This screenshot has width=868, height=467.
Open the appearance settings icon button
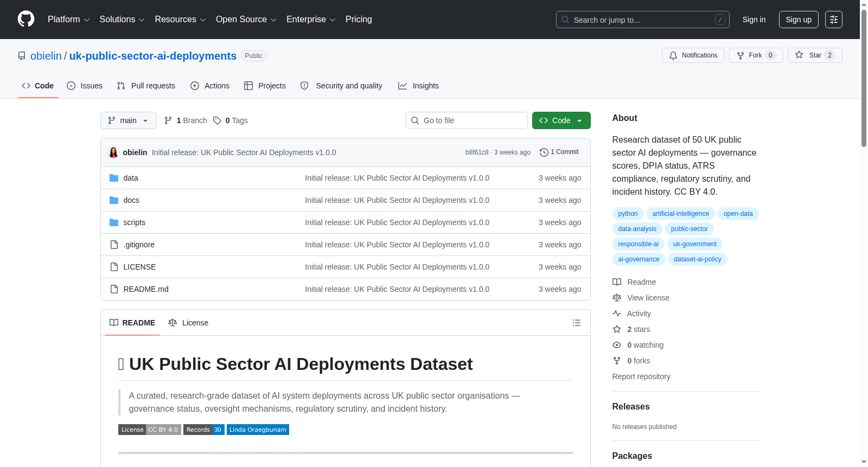tap(834, 20)
